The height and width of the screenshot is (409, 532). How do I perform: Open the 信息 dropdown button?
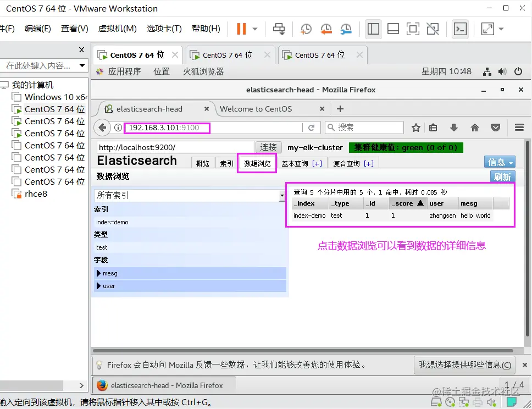coord(500,163)
